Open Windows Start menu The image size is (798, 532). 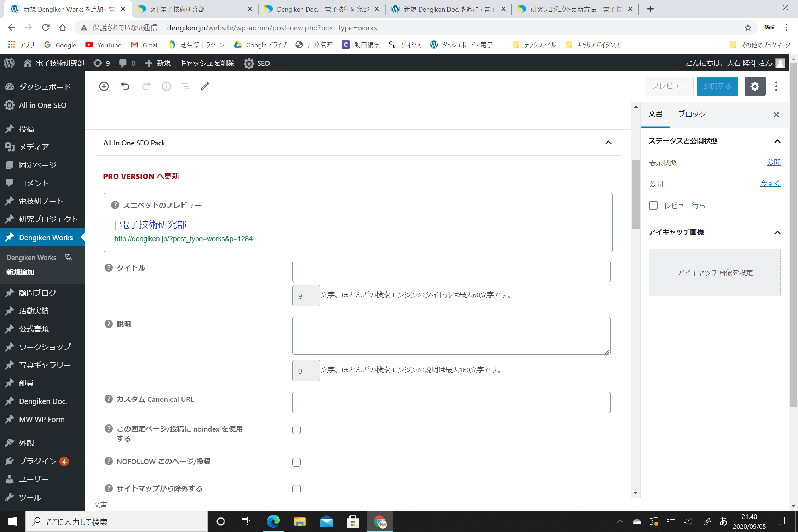(x=13, y=521)
